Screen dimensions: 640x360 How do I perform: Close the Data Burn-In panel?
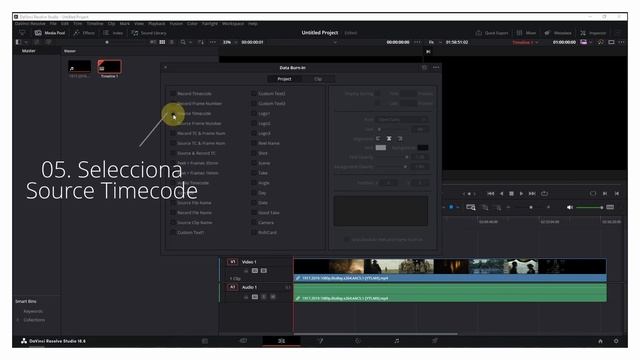(165, 67)
